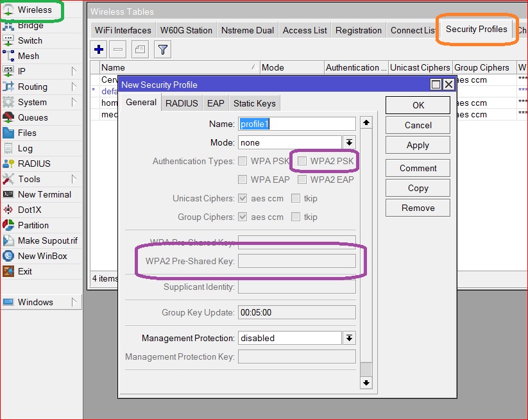Click the Comment button in dialog
The height and width of the screenshot is (420, 528).
point(418,168)
